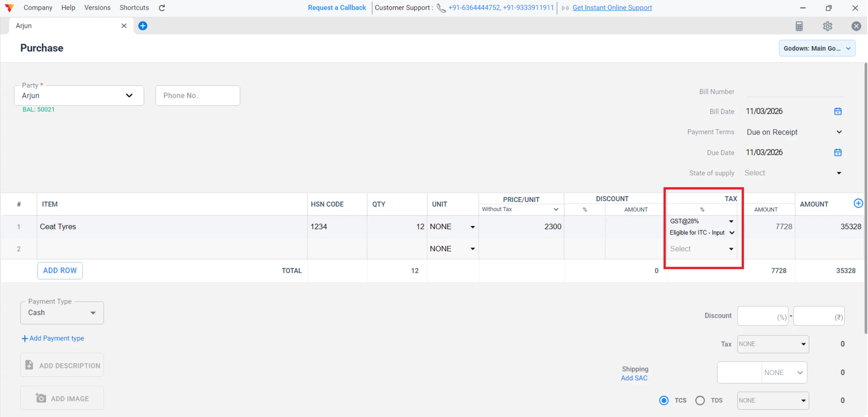
Task: Click the Add Image camera icon
Action: coord(41,398)
